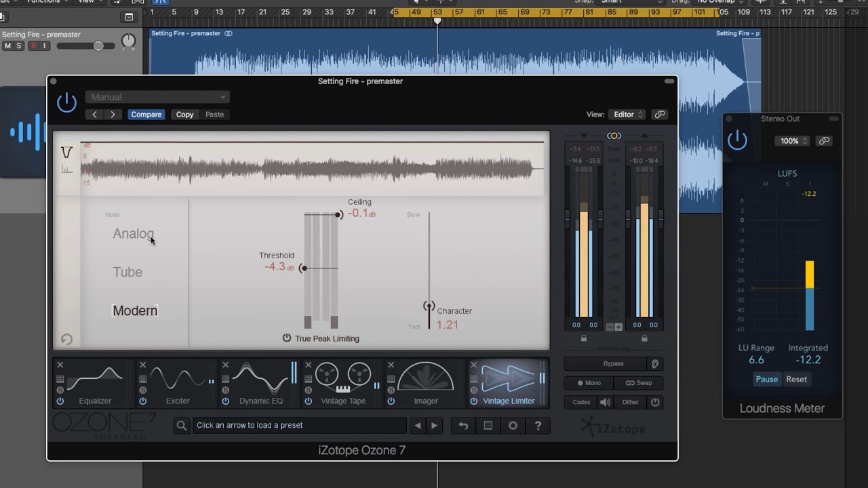Open Ozone options gear
Image resolution: width=868 pixels, height=488 pixels.
513,426
